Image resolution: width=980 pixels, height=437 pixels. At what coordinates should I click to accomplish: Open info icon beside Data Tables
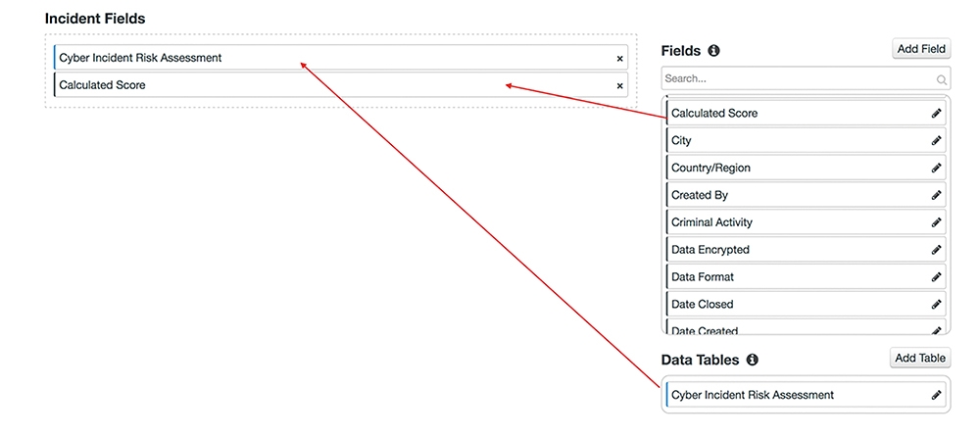coord(752,360)
